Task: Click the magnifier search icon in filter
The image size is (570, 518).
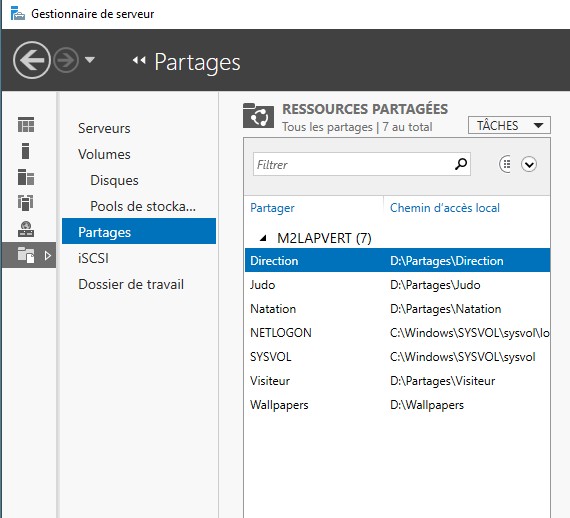Action: click(461, 164)
